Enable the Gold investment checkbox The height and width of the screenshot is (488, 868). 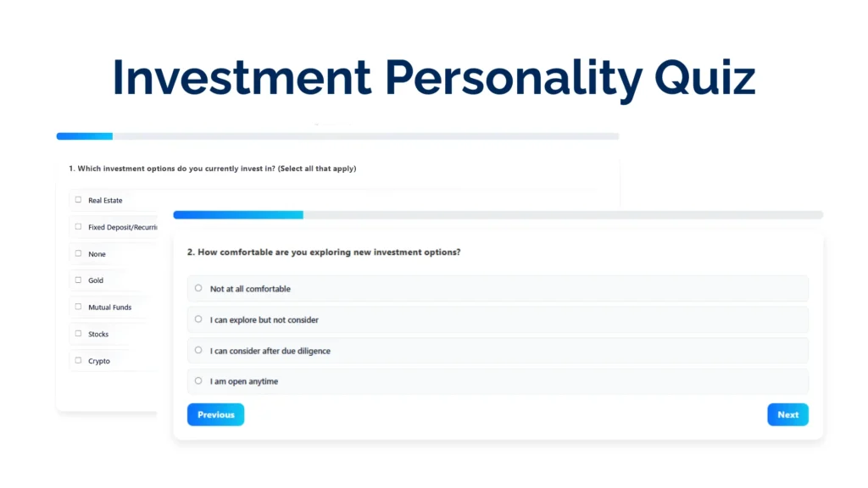click(x=79, y=280)
